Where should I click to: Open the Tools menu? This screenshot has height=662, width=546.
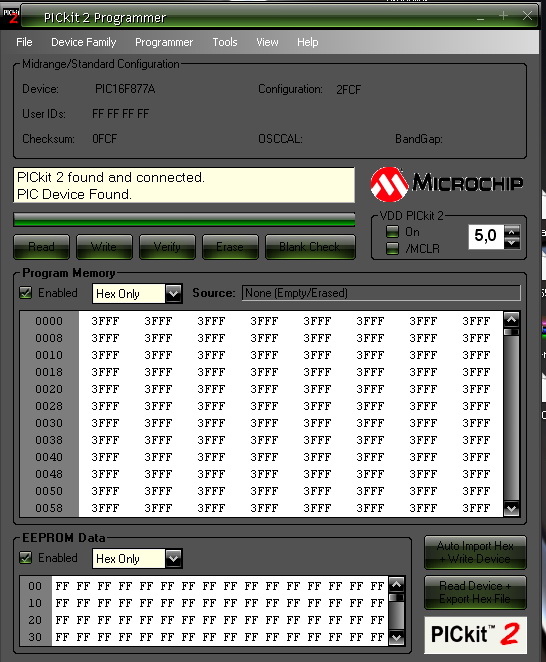[x=225, y=42]
